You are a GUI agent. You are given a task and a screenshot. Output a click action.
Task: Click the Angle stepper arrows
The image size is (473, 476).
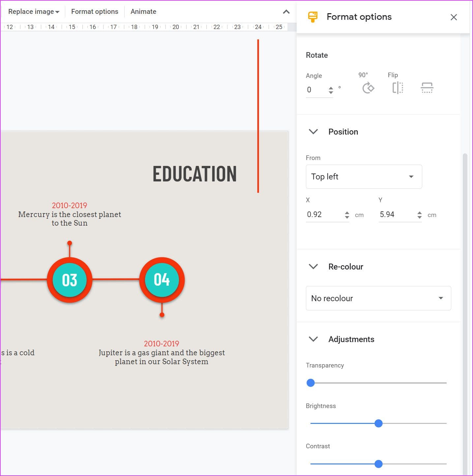331,90
